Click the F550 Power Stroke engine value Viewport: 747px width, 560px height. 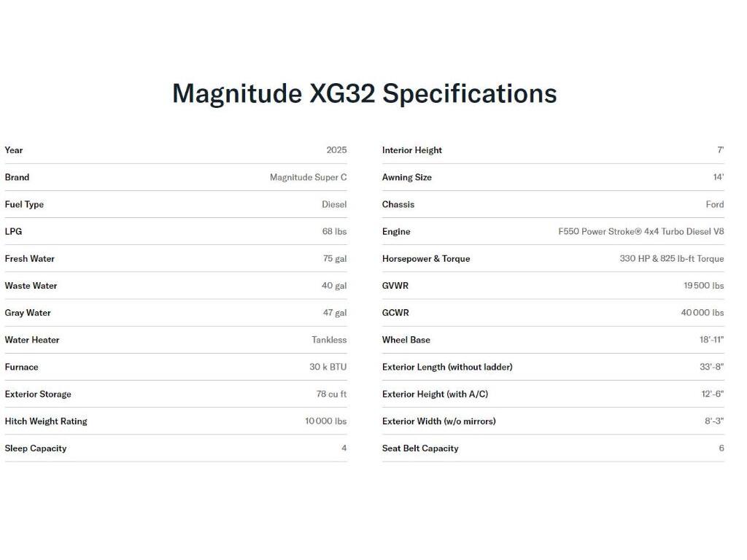[641, 231]
